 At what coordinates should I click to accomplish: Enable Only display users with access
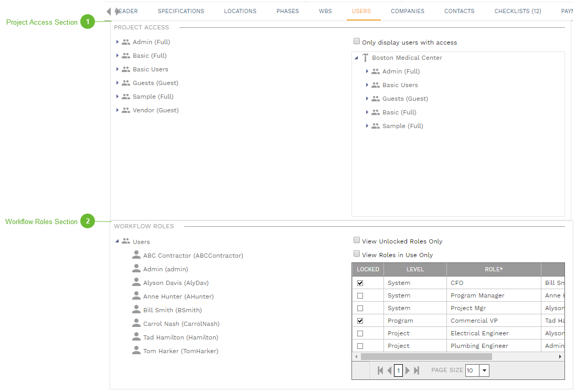pyautogui.click(x=357, y=41)
